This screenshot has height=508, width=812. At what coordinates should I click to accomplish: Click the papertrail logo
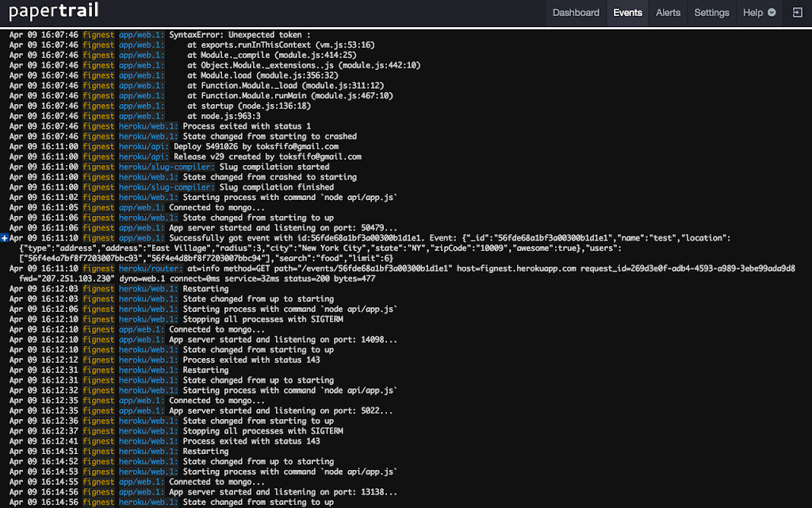tap(54, 11)
